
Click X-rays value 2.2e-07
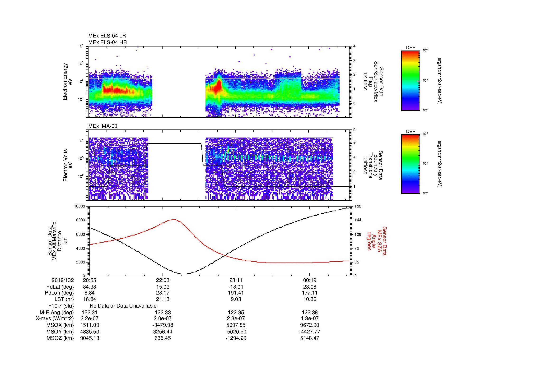90,318
